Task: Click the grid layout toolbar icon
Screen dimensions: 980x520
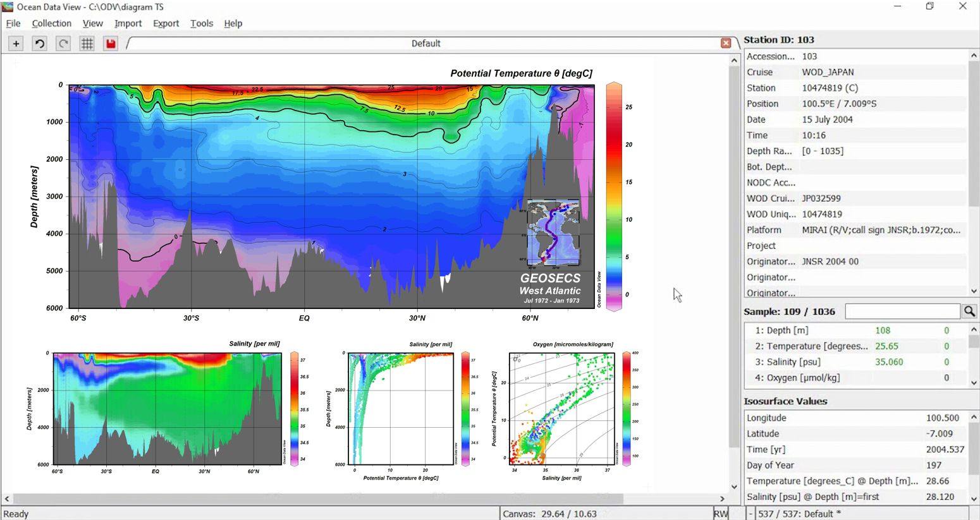Action: coord(87,44)
